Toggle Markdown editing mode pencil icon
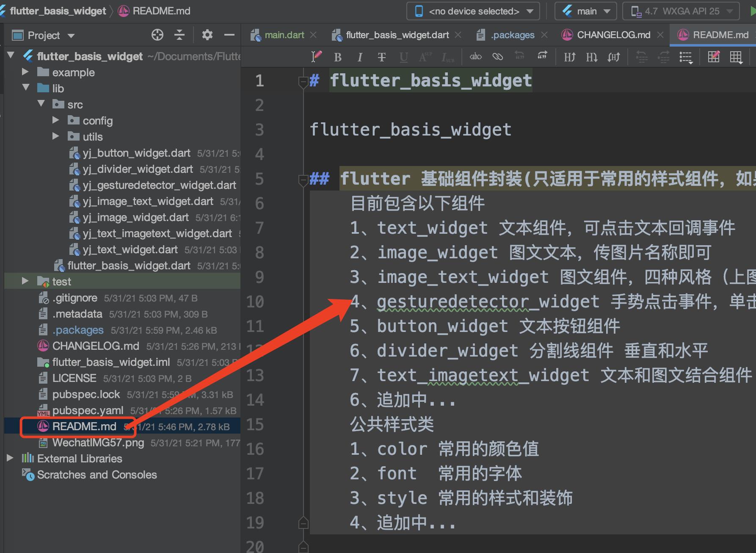Image resolution: width=756 pixels, height=553 pixels. pos(316,57)
